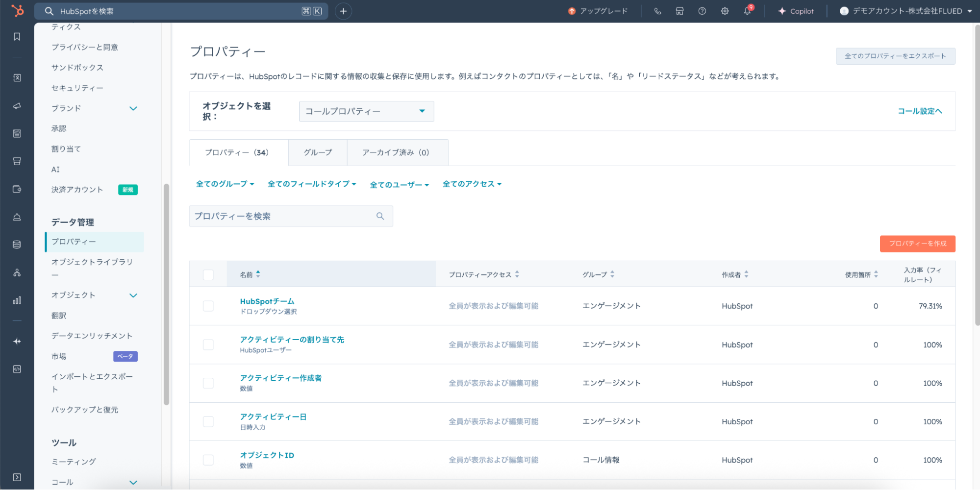Open the account menu デモアカウント-株式会社FLUED
This screenshot has height=490, width=980.
point(906,11)
